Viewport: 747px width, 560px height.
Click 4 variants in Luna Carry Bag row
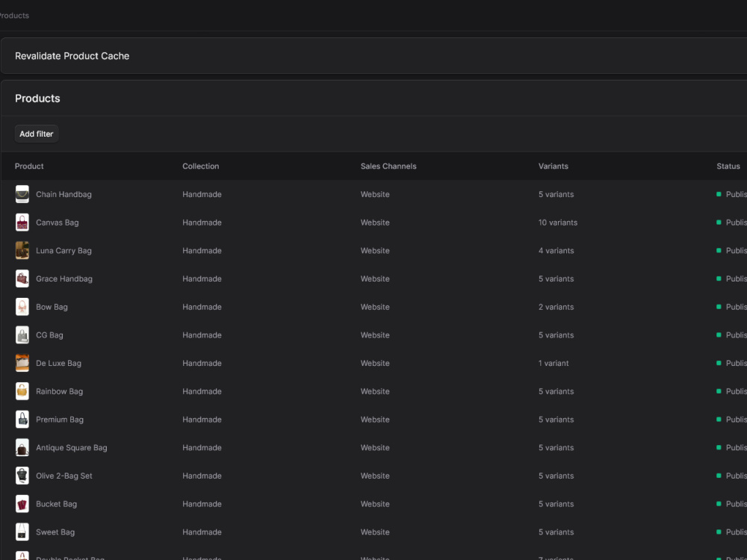point(556,250)
